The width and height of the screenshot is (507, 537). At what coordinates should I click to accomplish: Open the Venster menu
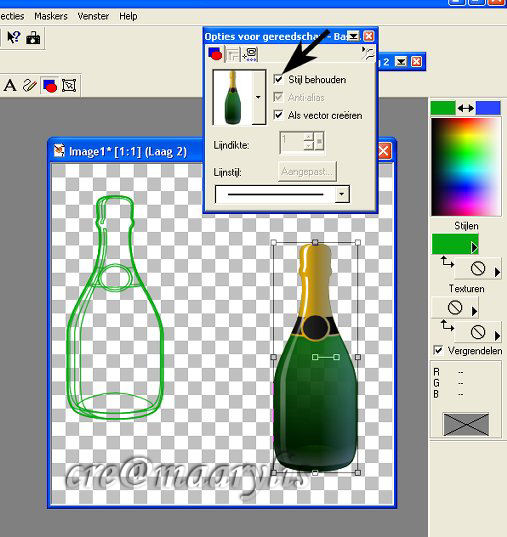point(93,16)
